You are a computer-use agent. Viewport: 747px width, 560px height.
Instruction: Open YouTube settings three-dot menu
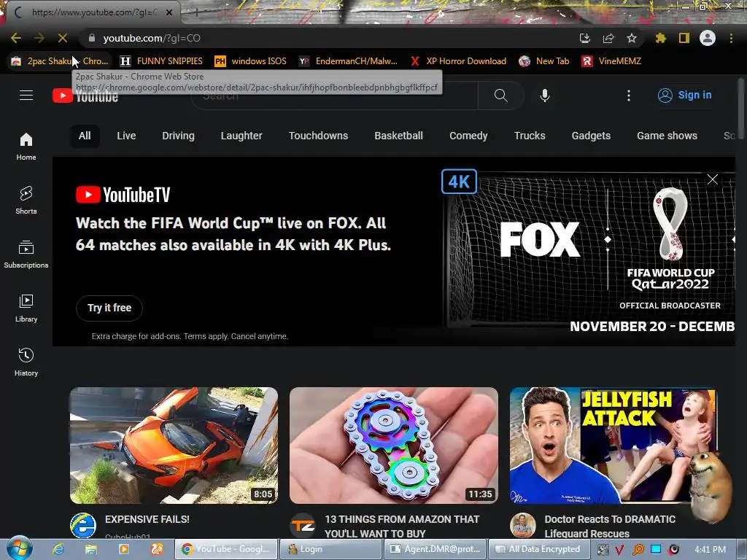(629, 96)
